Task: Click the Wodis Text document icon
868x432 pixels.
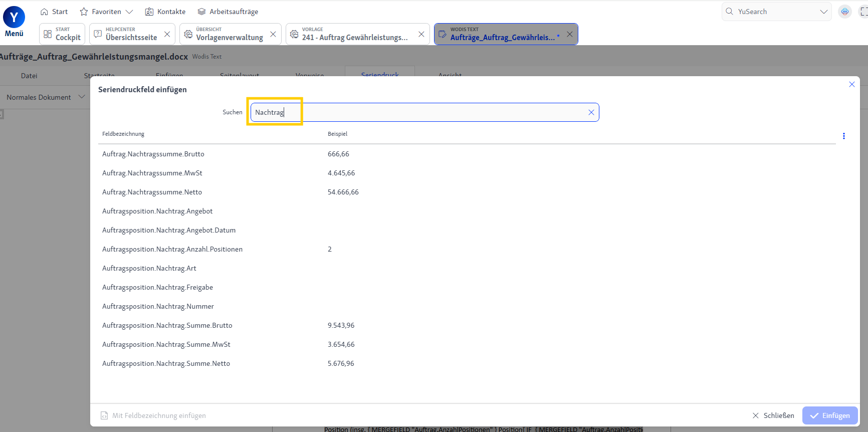Action: click(x=443, y=34)
